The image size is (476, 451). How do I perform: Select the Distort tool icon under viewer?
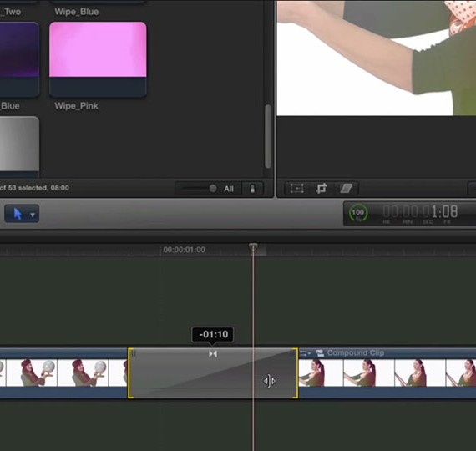pos(346,188)
